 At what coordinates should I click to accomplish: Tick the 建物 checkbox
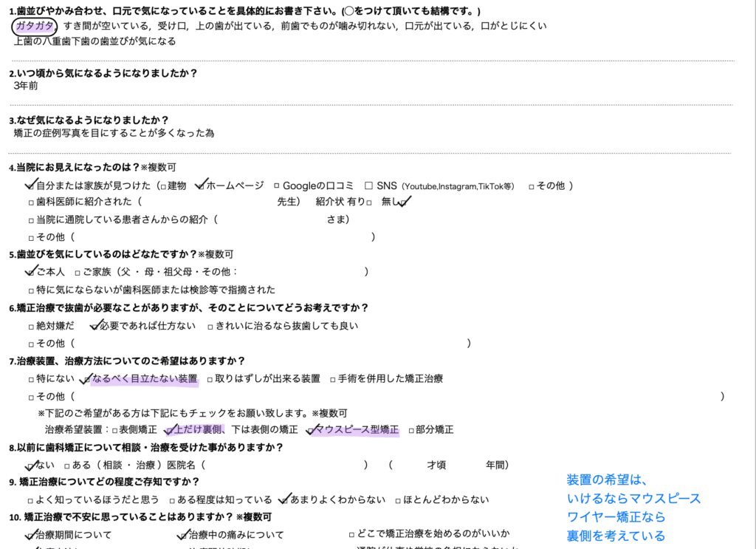click(162, 186)
